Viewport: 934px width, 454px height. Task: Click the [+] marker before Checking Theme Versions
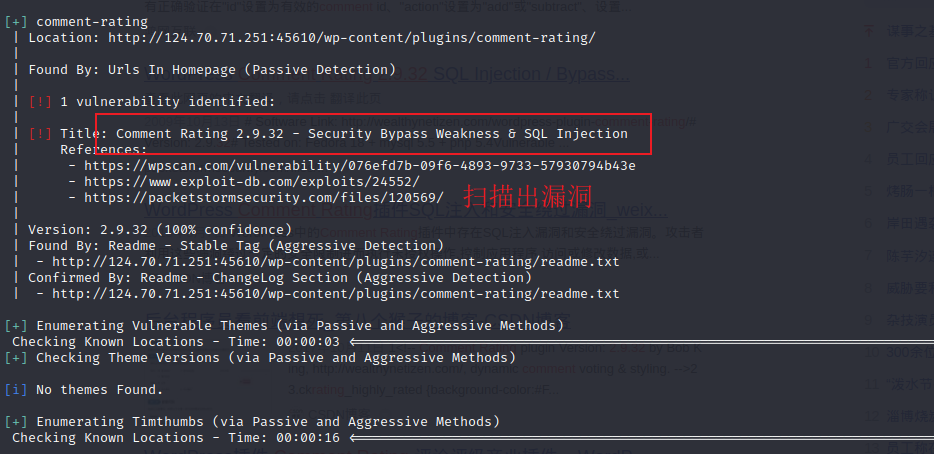coord(16,358)
